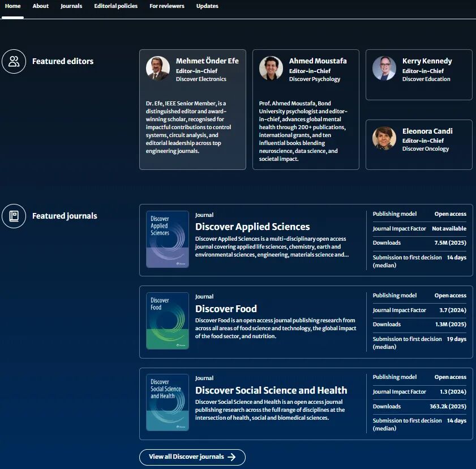Click the Featured editors heading
This screenshot has width=476, height=469.
(x=63, y=61)
